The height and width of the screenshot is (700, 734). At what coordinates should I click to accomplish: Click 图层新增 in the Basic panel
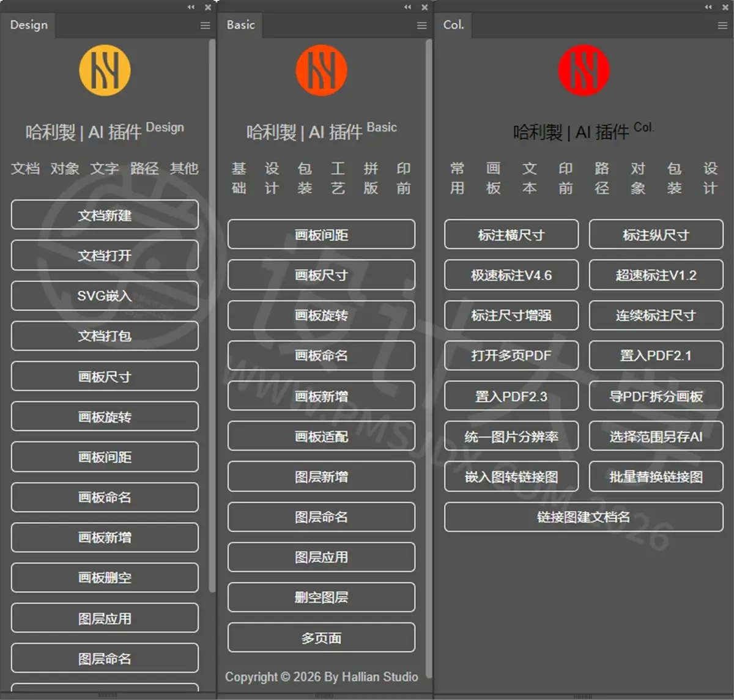pos(321,477)
